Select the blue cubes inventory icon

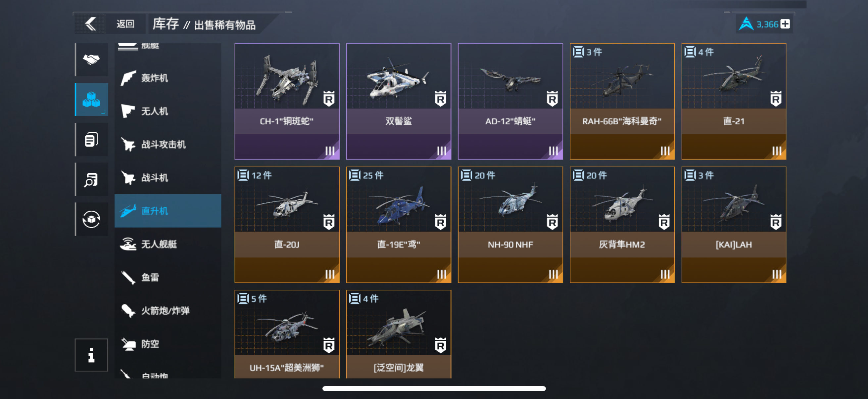[91, 99]
